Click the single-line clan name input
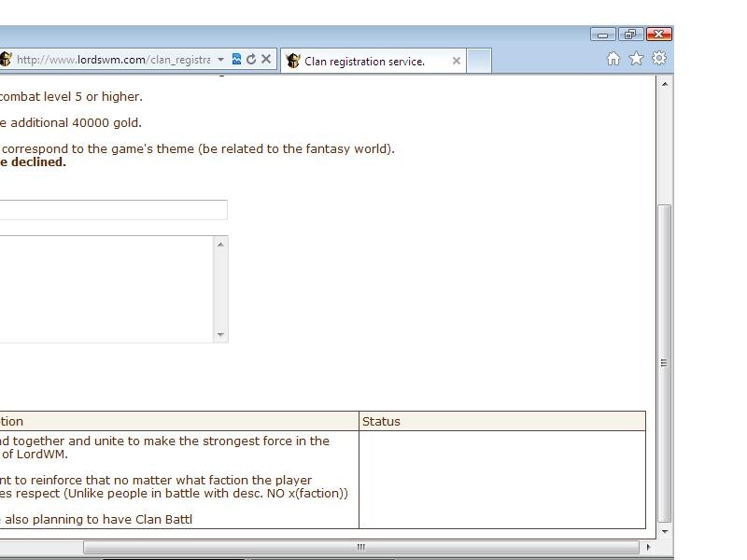The height and width of the screenshot is (560, 747). tap(112, 210)
